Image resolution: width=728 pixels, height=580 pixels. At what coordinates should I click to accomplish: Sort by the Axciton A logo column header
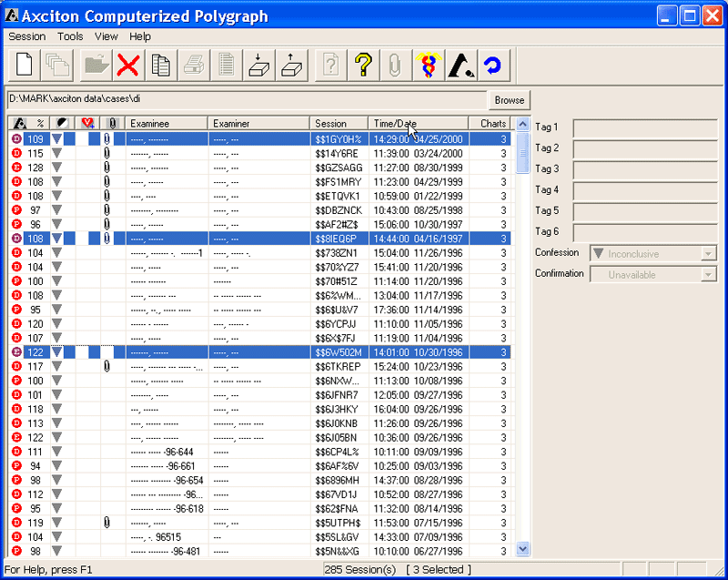point(20,124)
